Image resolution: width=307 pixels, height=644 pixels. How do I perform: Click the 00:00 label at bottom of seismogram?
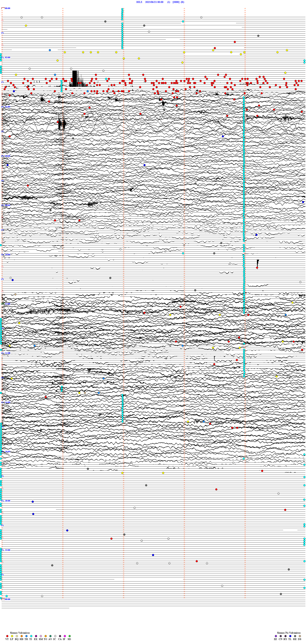8,599
